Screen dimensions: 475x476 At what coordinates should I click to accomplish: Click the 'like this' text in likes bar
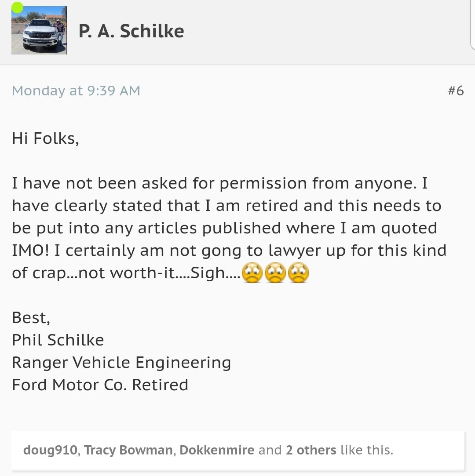tap(367, 450)
